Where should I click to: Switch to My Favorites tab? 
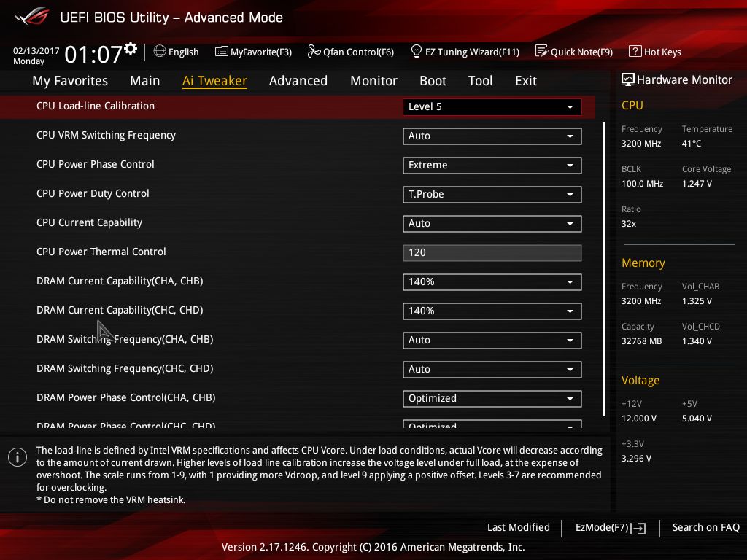tap(70, 81)
